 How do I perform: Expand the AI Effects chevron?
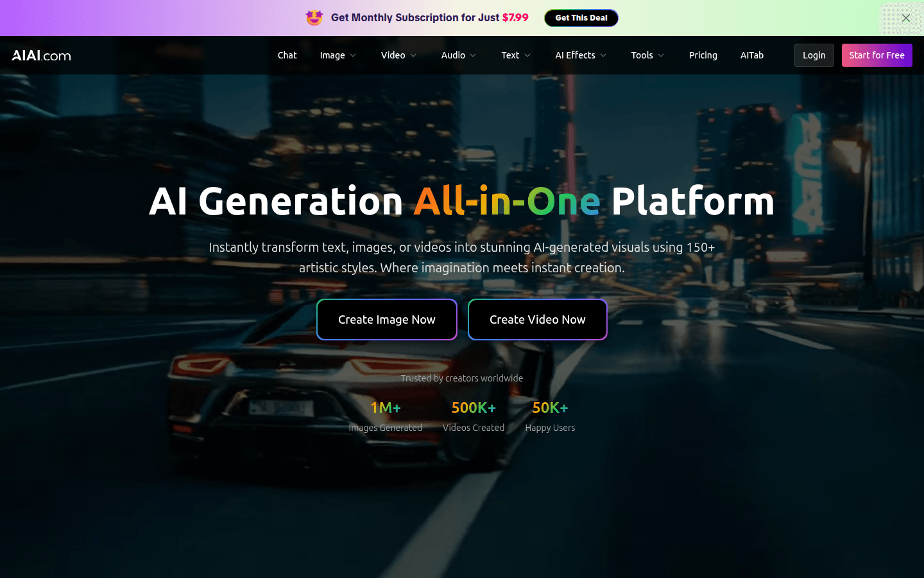pyautogui.click(x=603, y=55)
